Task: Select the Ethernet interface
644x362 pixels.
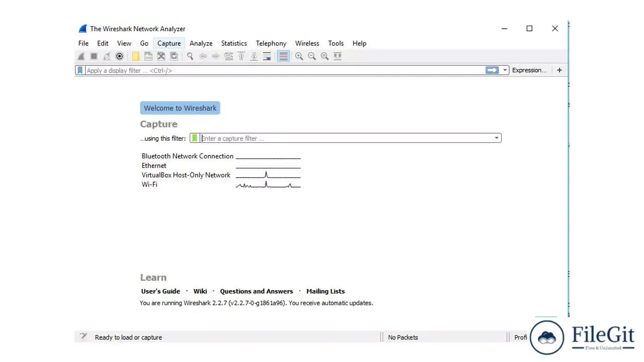Action: click(x=154, y=165)
